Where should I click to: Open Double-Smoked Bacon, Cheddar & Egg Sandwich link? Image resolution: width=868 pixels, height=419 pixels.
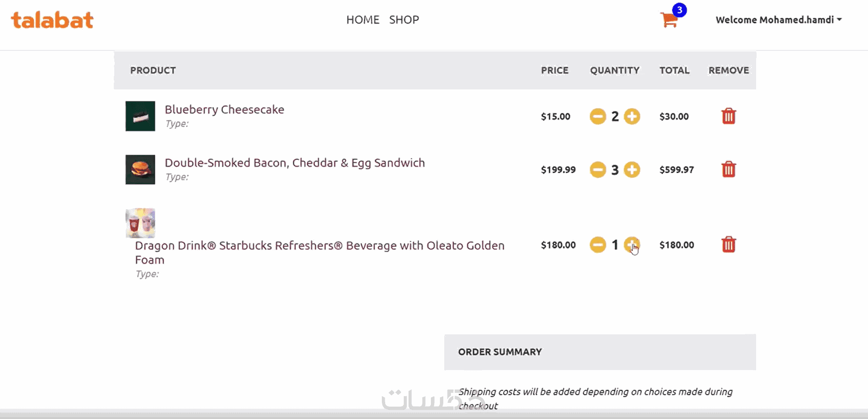[295, 163]
